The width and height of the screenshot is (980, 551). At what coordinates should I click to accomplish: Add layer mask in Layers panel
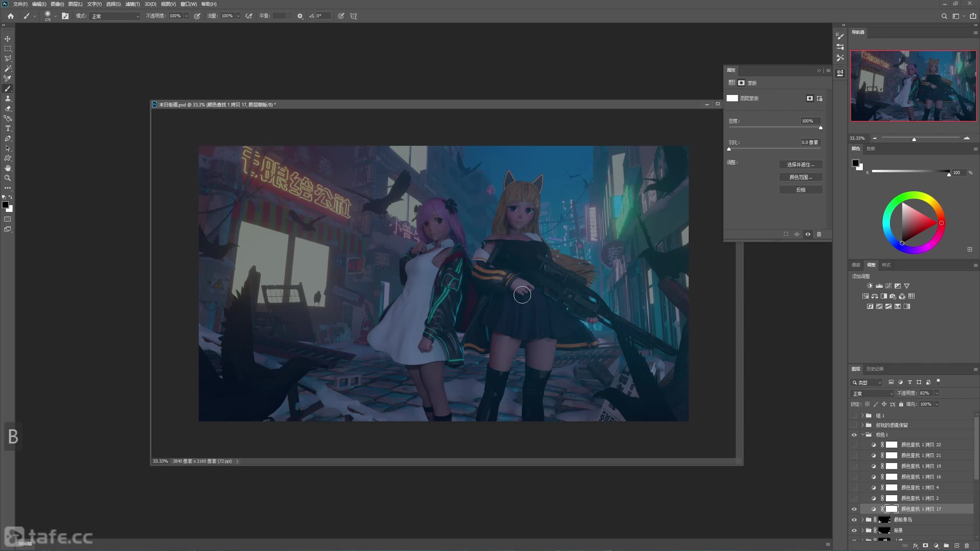coord(925,546)
